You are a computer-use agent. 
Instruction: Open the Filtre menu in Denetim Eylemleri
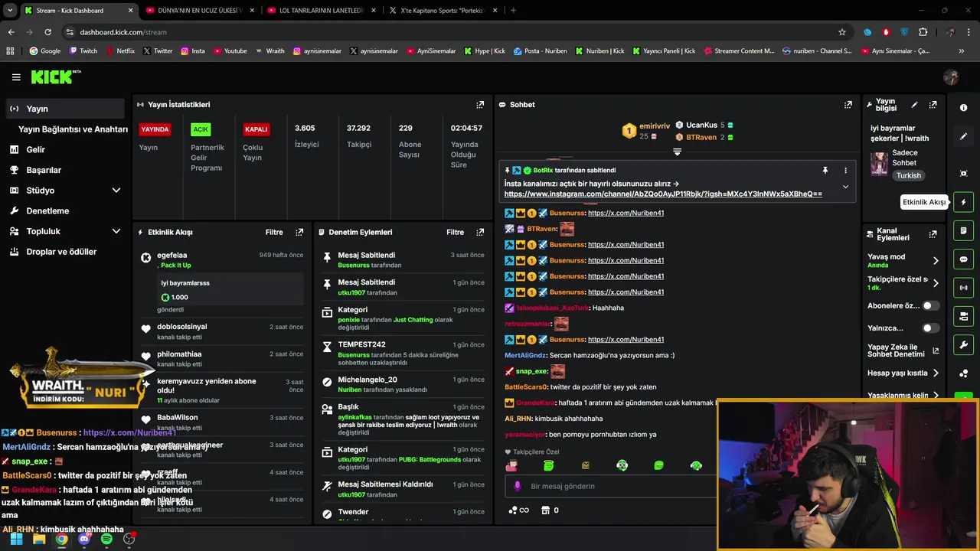coord(455,232)
